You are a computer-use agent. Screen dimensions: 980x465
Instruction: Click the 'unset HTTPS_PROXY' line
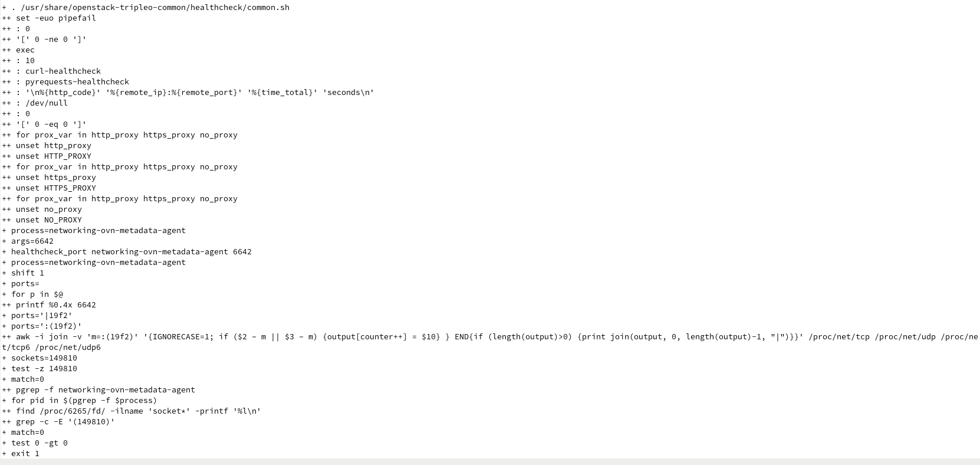[x=55, y=188]
